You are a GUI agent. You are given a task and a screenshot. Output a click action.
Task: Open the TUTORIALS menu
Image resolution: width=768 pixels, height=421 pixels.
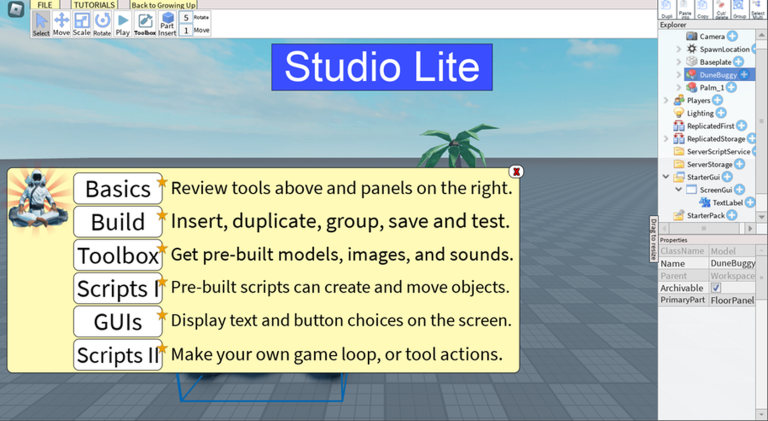tap(94, 5)
